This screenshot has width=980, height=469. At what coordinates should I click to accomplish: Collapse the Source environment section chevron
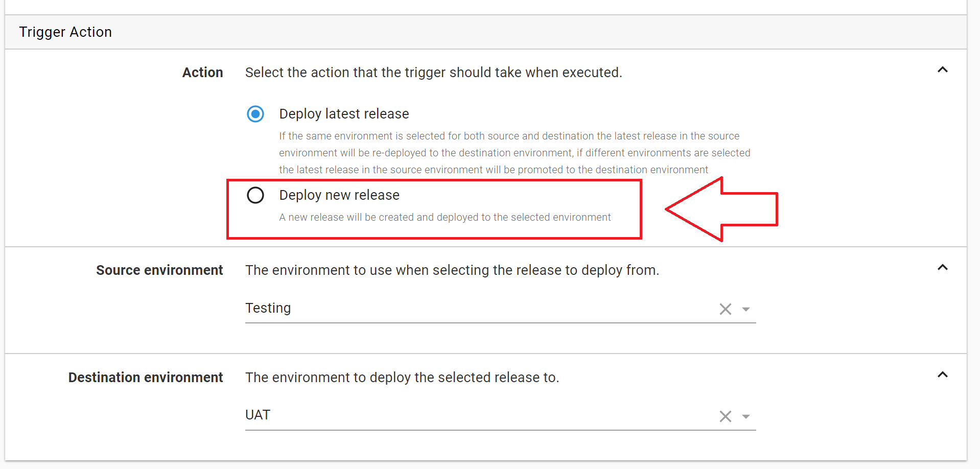(x=943, y=267)
